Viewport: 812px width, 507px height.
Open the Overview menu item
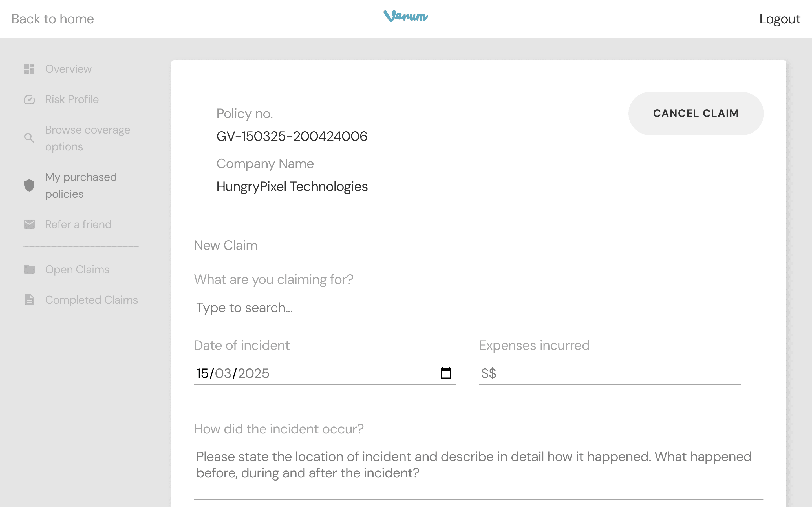pyautogui.click(x=68, y=69)
